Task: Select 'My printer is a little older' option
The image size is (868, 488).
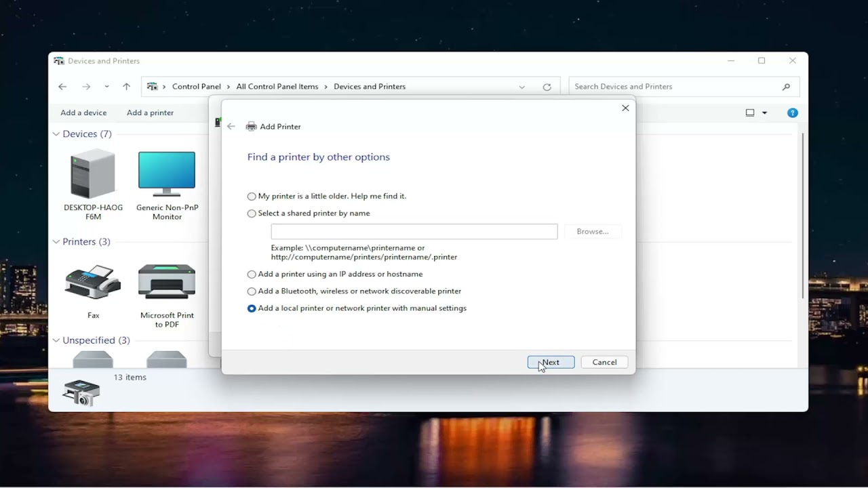Action: pos(252,197)
